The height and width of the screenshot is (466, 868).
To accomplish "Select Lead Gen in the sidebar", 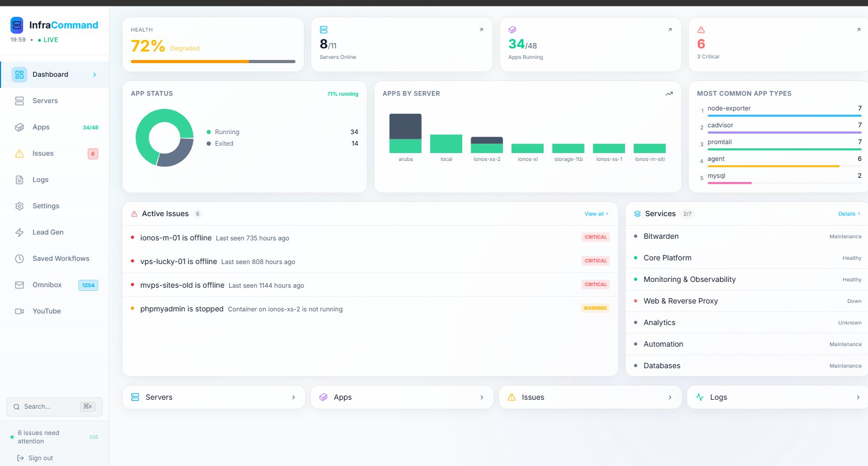I will tap(55, 232).
